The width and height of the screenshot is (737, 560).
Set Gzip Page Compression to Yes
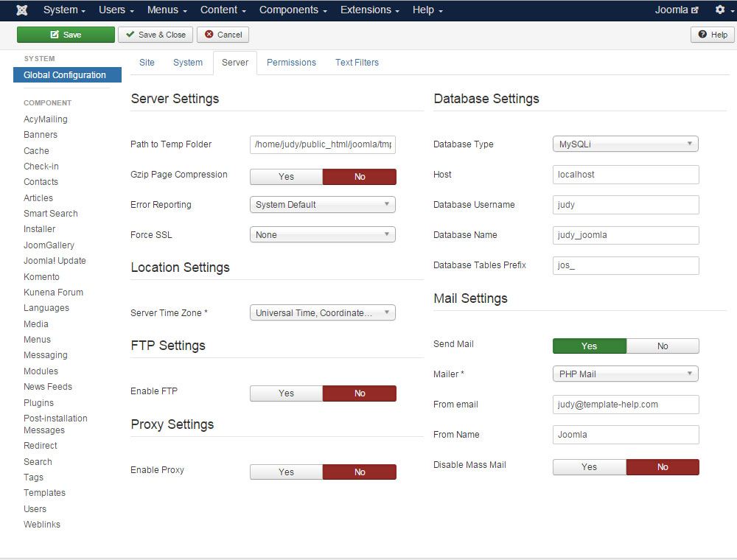[x=286, y=177]
